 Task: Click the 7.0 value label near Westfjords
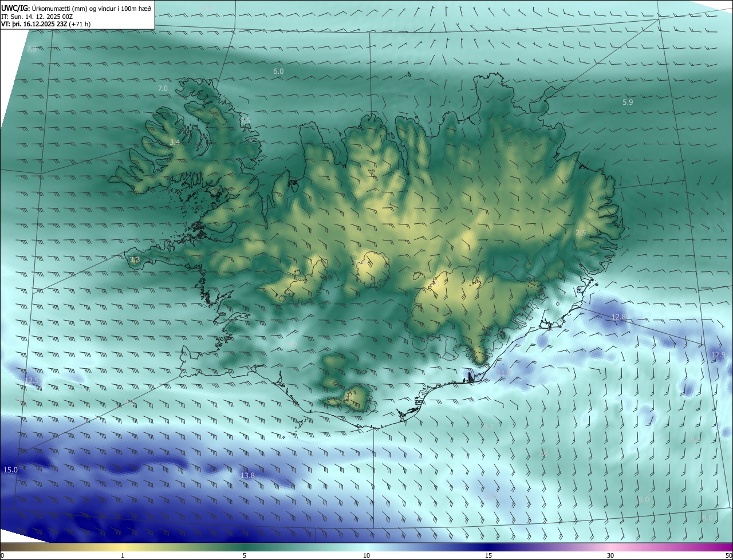[x=163, y=89]
